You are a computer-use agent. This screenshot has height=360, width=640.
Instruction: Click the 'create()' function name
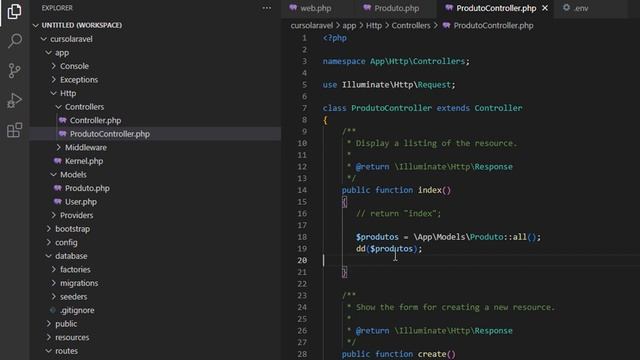tap(436, 354)
